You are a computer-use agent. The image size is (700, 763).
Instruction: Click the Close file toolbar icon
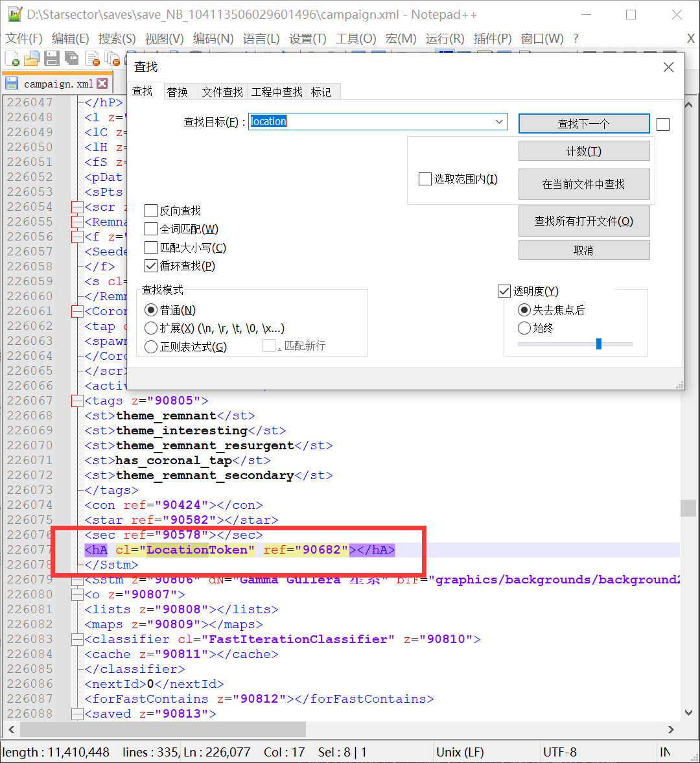92,59
